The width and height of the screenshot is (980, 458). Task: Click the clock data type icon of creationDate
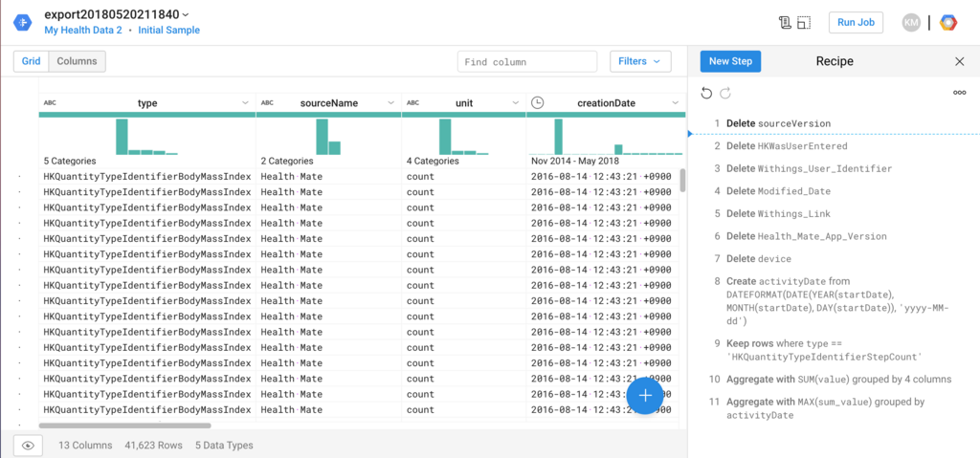coord(536,103)
